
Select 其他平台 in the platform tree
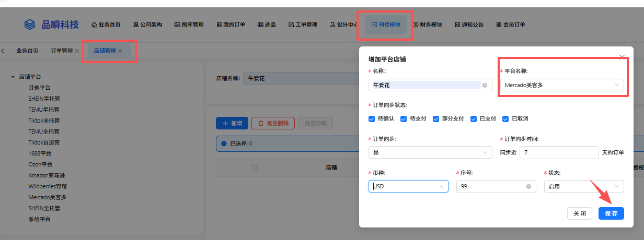coord(39,88)
